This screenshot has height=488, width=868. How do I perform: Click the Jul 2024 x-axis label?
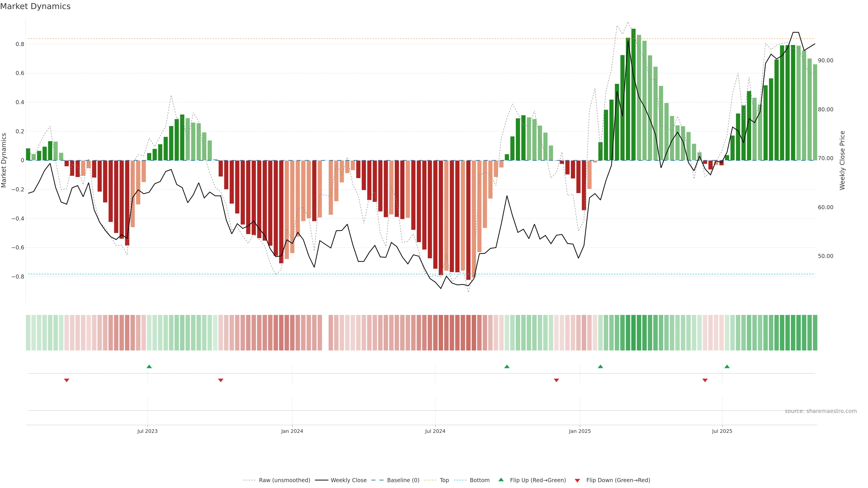(x=435, y=431)
